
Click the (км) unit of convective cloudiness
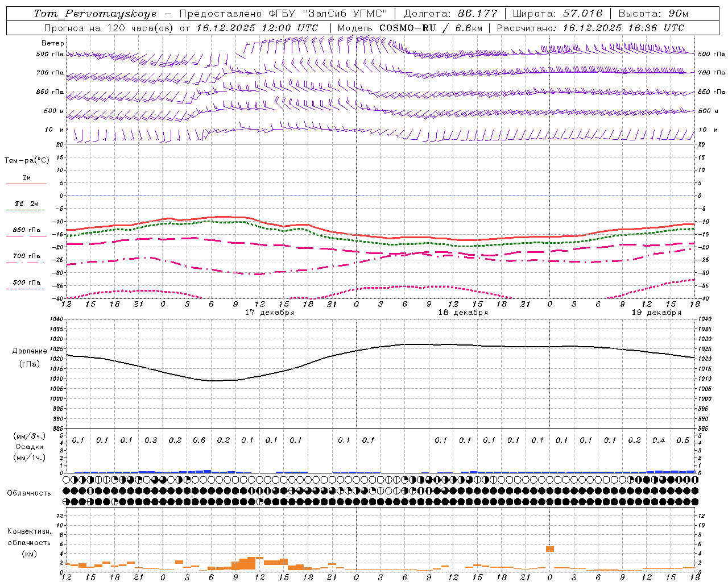coord(30,554)
